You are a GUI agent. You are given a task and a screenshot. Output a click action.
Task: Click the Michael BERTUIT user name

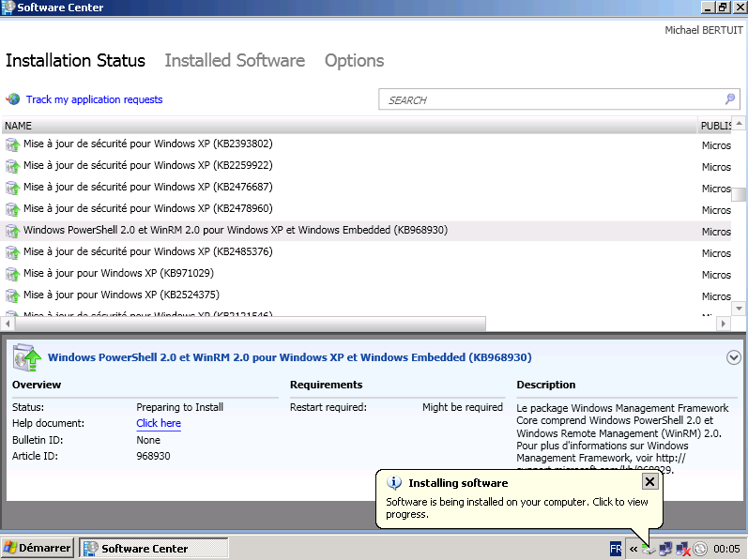click(x=704, y=30)
